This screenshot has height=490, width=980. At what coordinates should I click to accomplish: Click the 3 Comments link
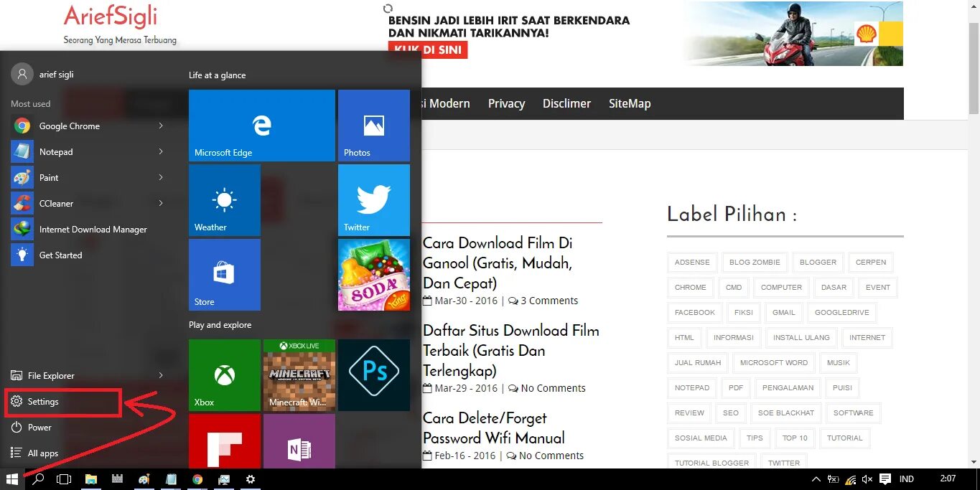(x=549, y=301)
